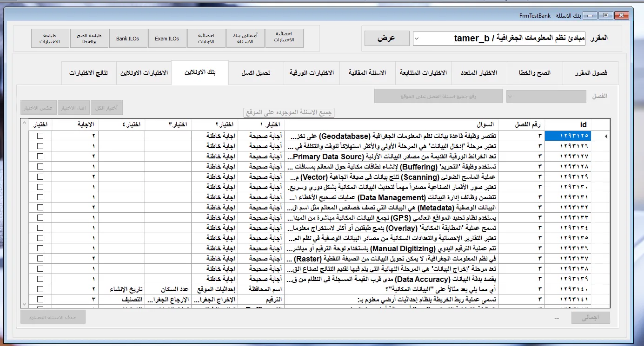The height and width of the screenshot is (346, 644).
Task: Click the Overlay question text cell
Action: [x=391, y=228]
